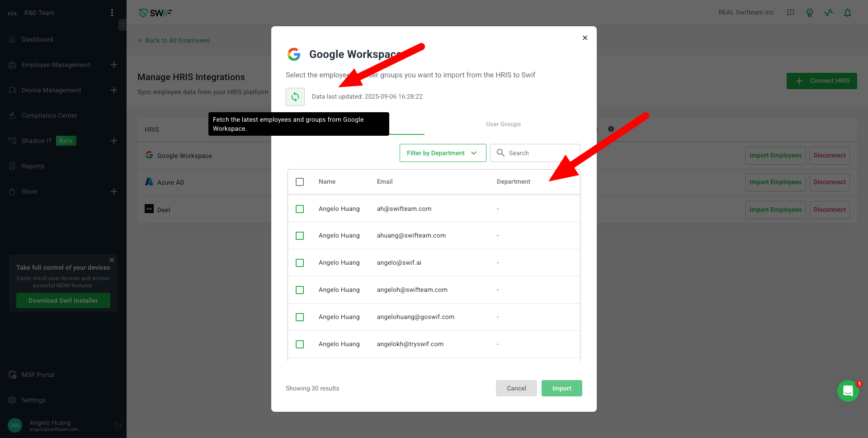868x438 pixels.
Task: Close the Google Workspace dialog
Action: (585, 38)
